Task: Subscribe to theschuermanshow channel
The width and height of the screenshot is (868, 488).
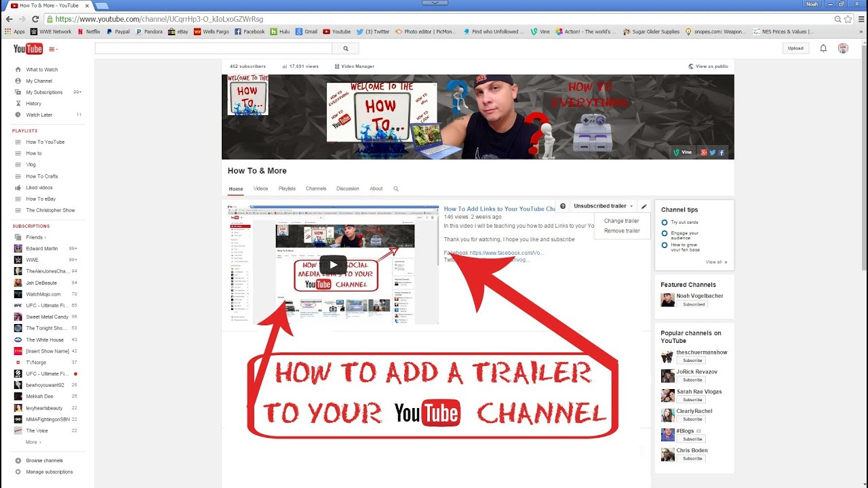Action: (x=691, y=361)
